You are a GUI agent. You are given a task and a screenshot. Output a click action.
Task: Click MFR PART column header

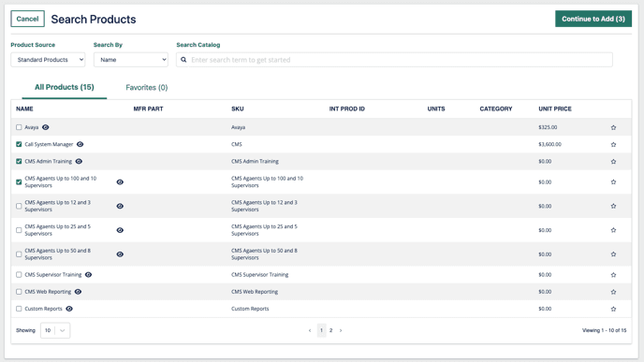click(x=148, y=109)
